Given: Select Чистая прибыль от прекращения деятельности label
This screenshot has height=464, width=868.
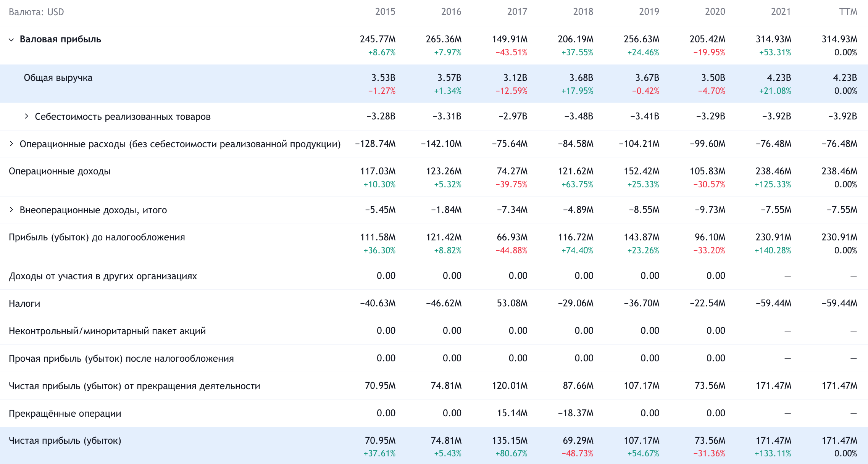Looking at the screenshot, I should pos(134,386).
